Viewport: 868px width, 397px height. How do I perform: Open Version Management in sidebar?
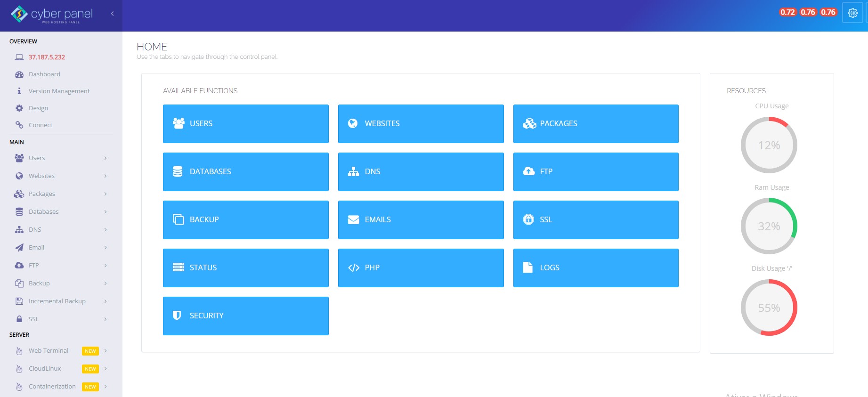(59, 91)
